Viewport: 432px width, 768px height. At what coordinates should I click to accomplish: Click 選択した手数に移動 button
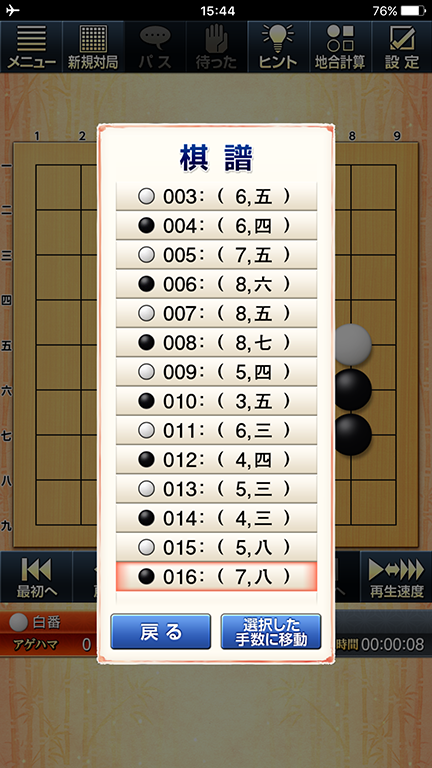271,632
